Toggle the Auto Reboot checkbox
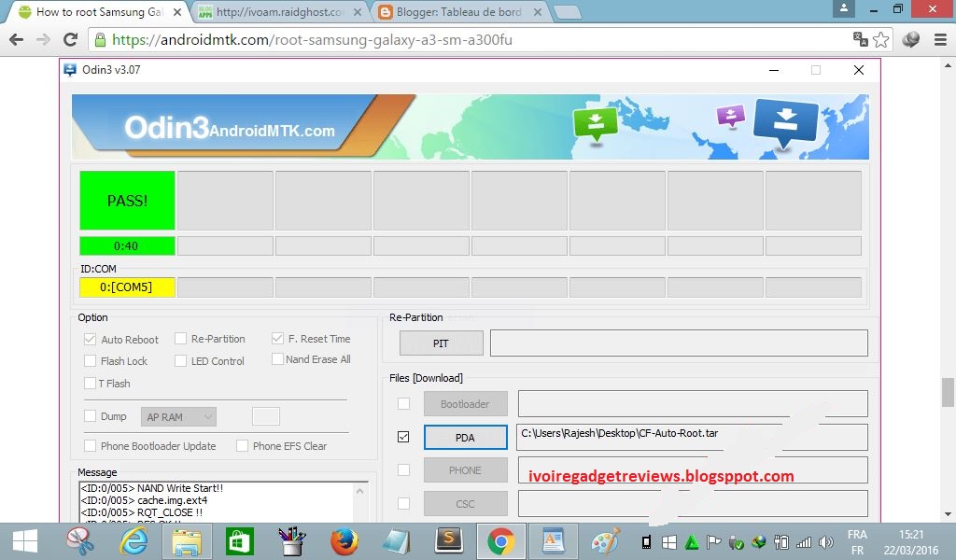The width and height of the screenshot is (956, 560). pos(90,339)
